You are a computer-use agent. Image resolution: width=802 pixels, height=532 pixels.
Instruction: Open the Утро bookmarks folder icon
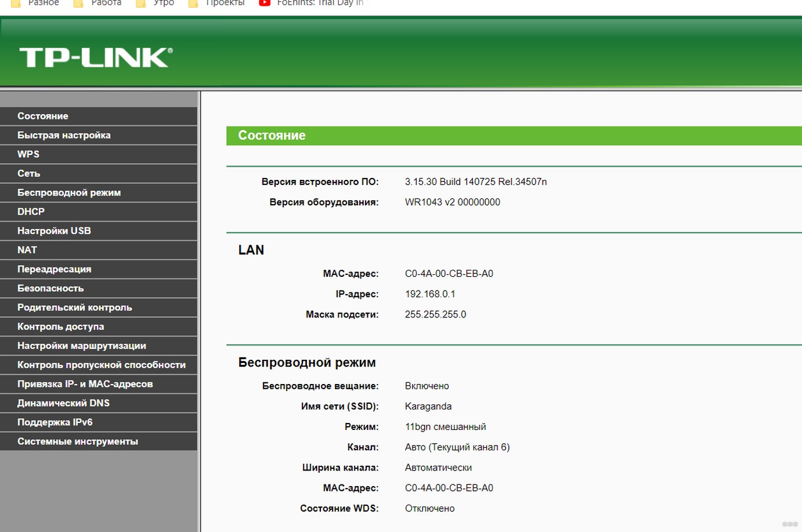point(140,3)
